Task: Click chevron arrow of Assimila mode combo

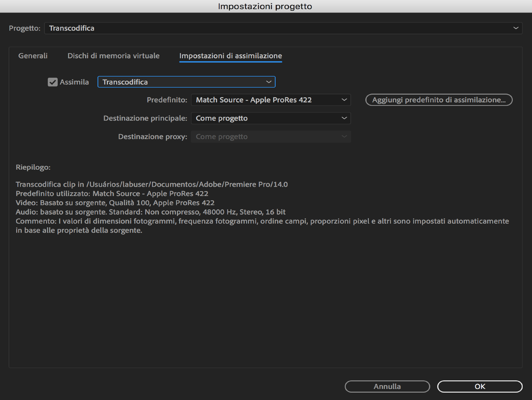Action: [x=269, y=82]
